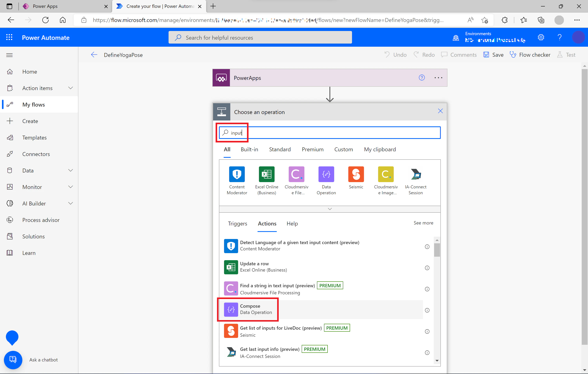Open Power Automate settings gear
This screenshot has width=588, height=374.
(541, 37)
